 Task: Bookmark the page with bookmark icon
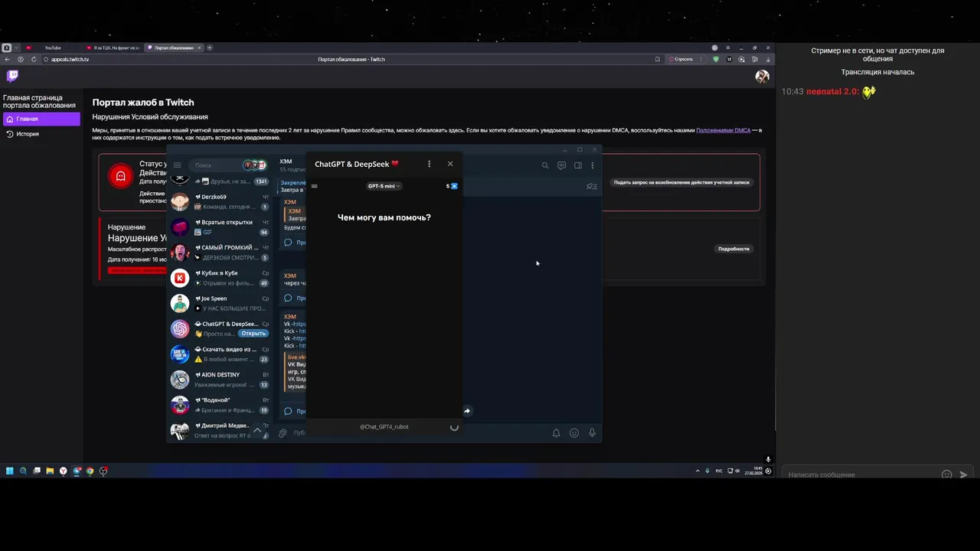point(657,59)
